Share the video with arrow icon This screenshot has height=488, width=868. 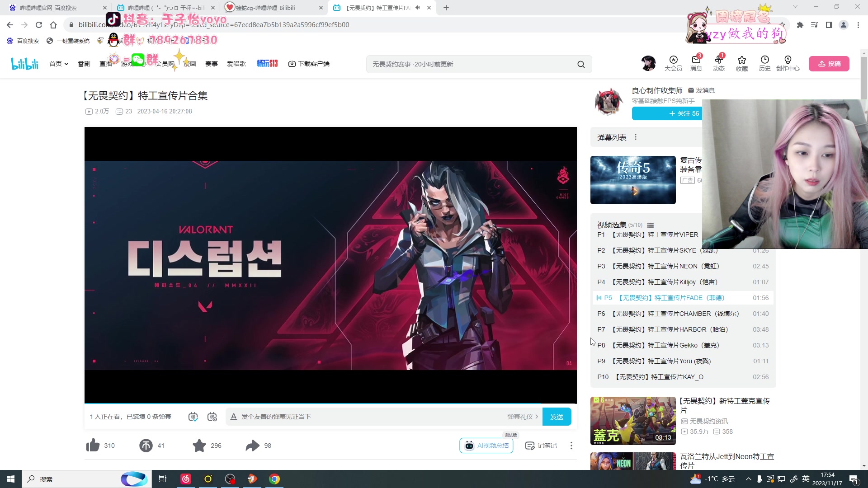click(253, 446)
